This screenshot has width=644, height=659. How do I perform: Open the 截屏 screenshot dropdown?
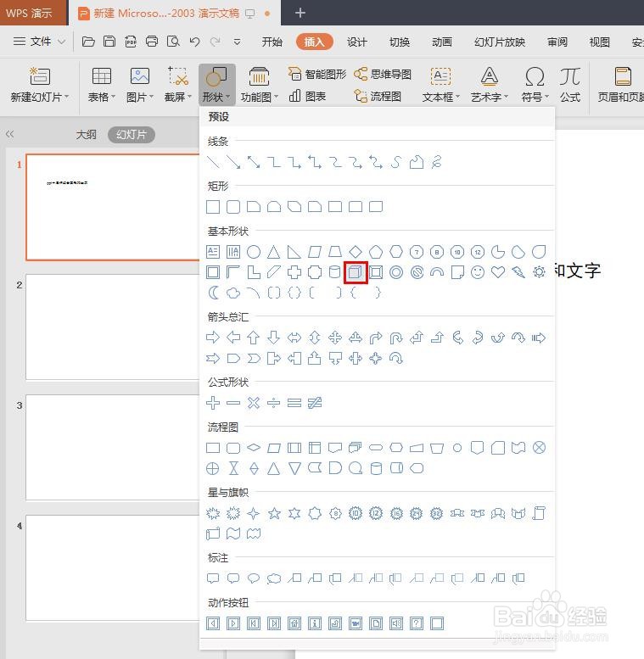[x=178, y=85]
